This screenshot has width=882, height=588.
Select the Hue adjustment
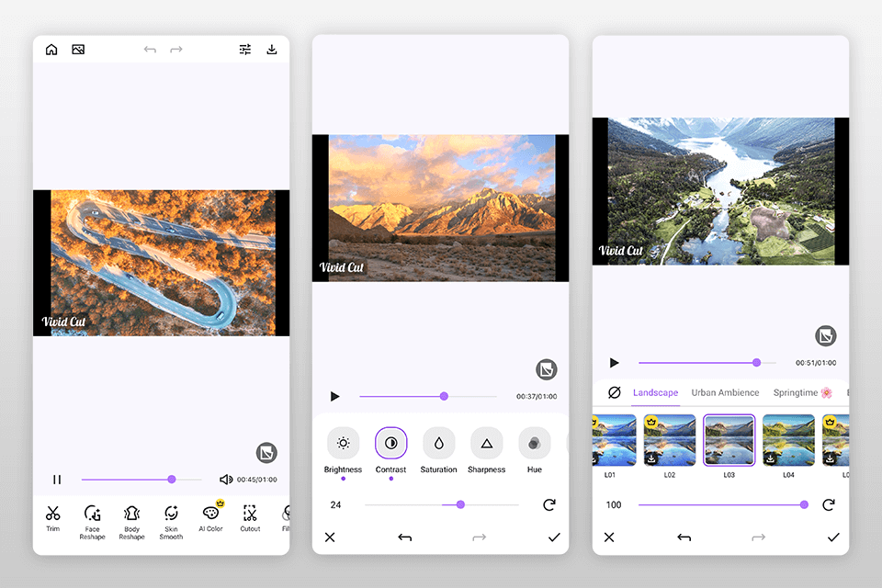coord(535,451)
